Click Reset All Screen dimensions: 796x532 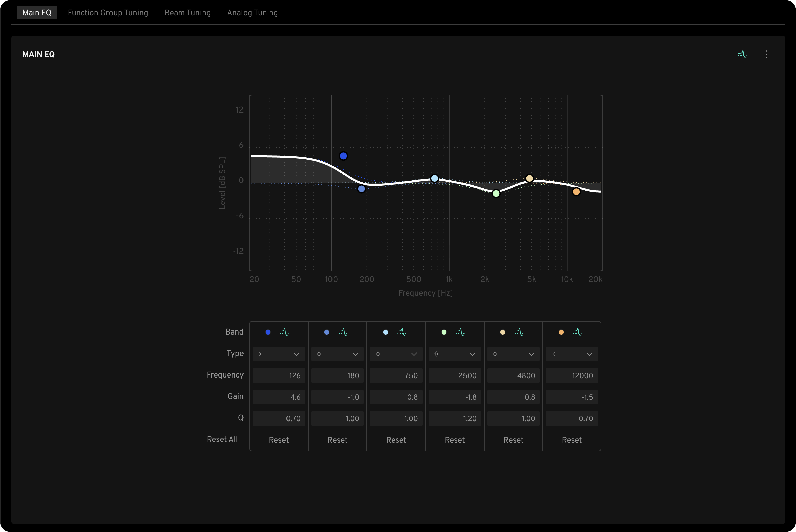[x=222, y=439]
